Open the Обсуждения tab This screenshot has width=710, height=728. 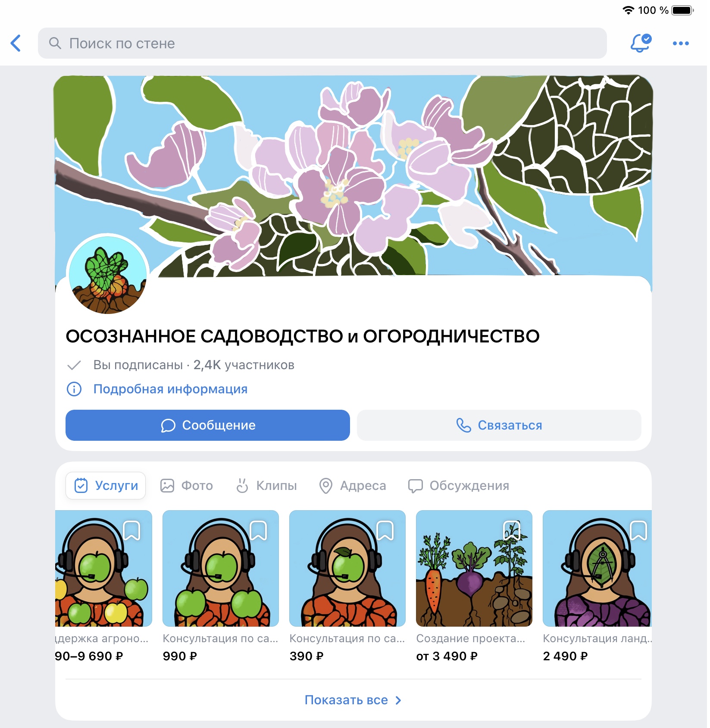point(459,486)
